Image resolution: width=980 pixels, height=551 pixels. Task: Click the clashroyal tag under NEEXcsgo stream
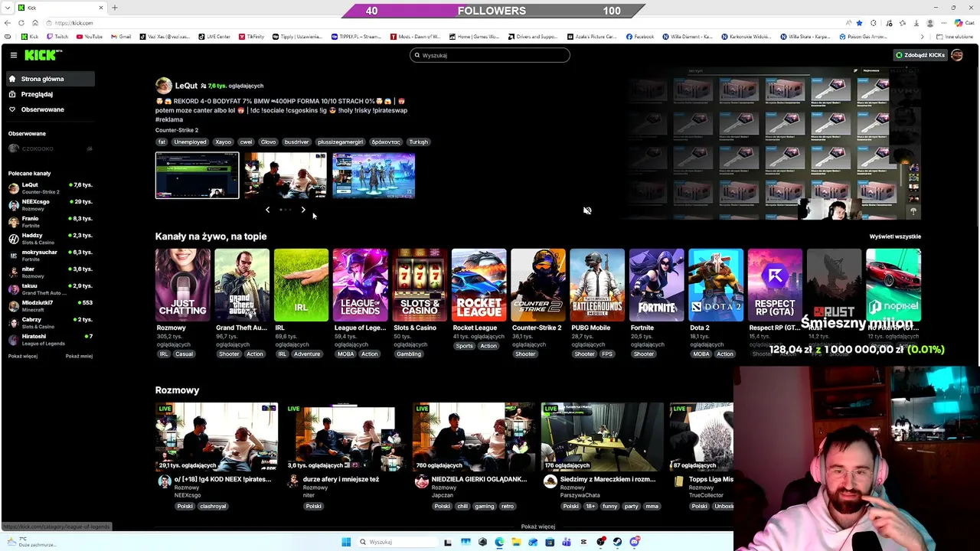click(x=213, y=506)
